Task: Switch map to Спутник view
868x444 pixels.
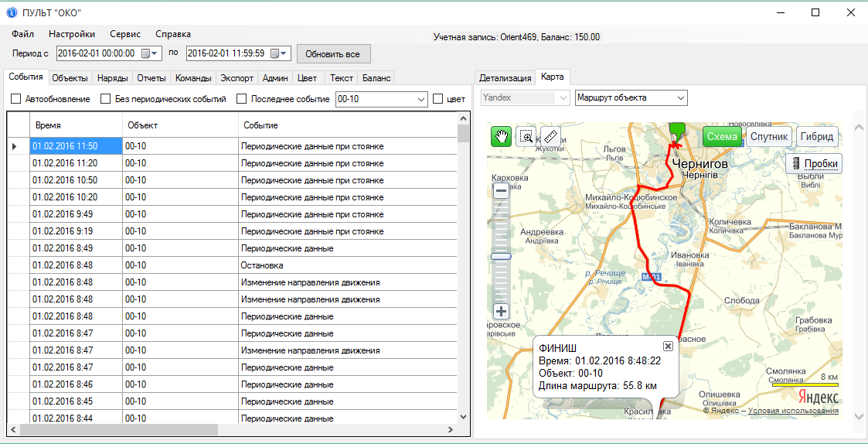Action: 768,137
